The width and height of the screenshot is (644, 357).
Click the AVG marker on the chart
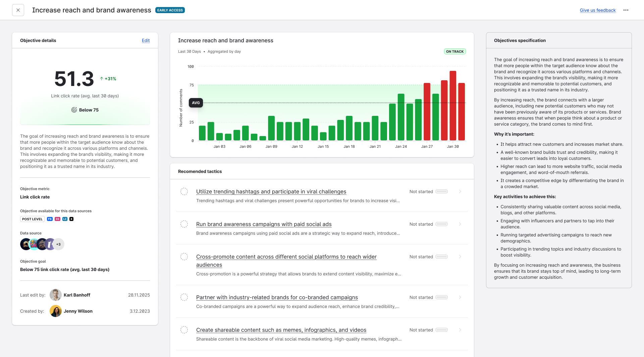pos(196,103)
